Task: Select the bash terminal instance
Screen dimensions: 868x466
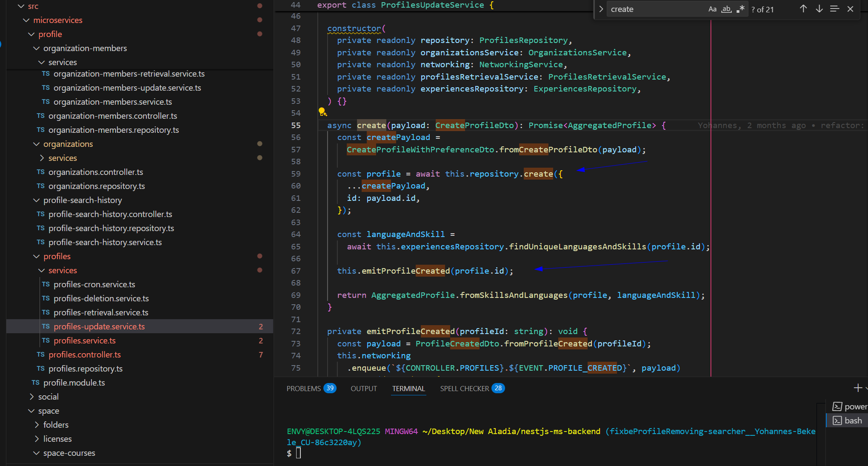Action: point(848,420)
